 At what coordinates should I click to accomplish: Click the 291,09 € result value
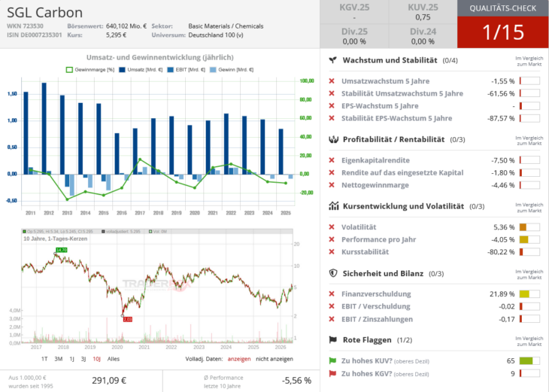click(x=109, y=381)
